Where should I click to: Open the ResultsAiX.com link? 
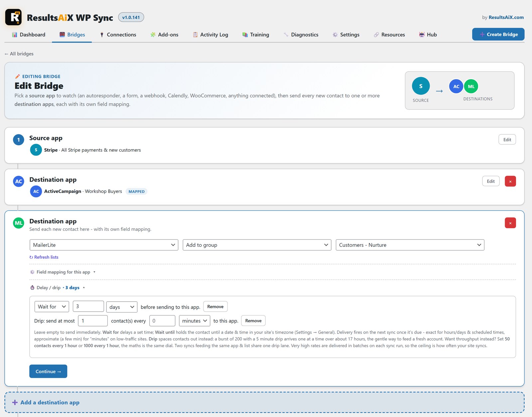click(x=506, y=17)
